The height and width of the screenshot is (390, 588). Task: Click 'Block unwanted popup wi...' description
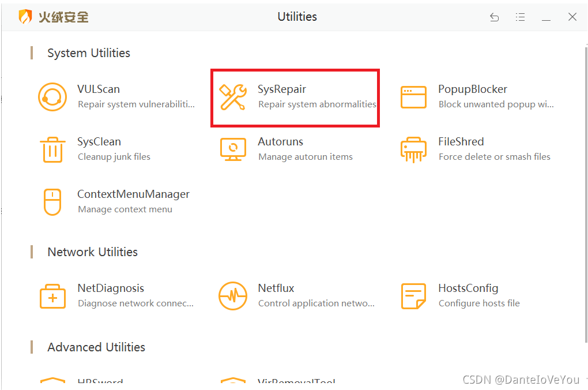coord(496,104)
